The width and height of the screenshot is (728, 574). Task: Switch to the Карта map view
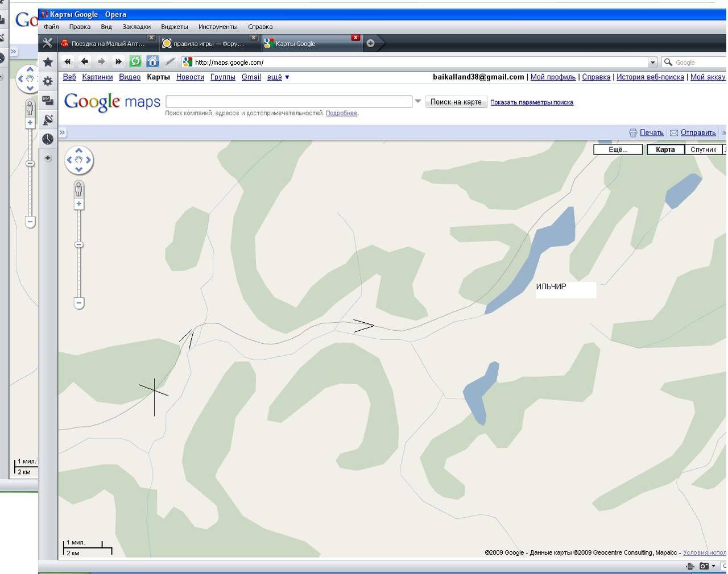coord(665,149)
